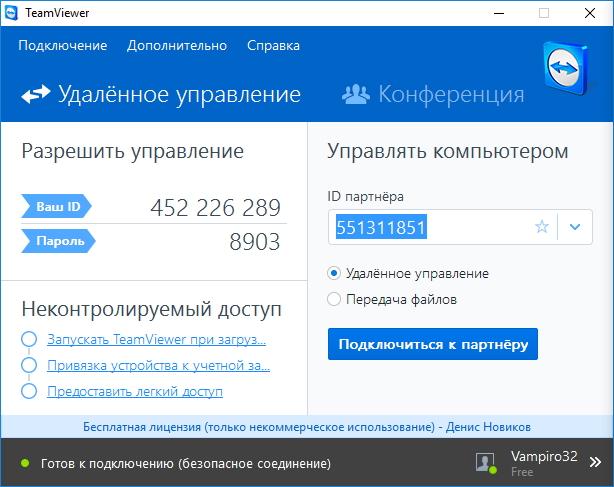This screenshot has height=487, width=614.
Task: Click the TeamViewer logo in the title bar
Action: tap(11, 13)
